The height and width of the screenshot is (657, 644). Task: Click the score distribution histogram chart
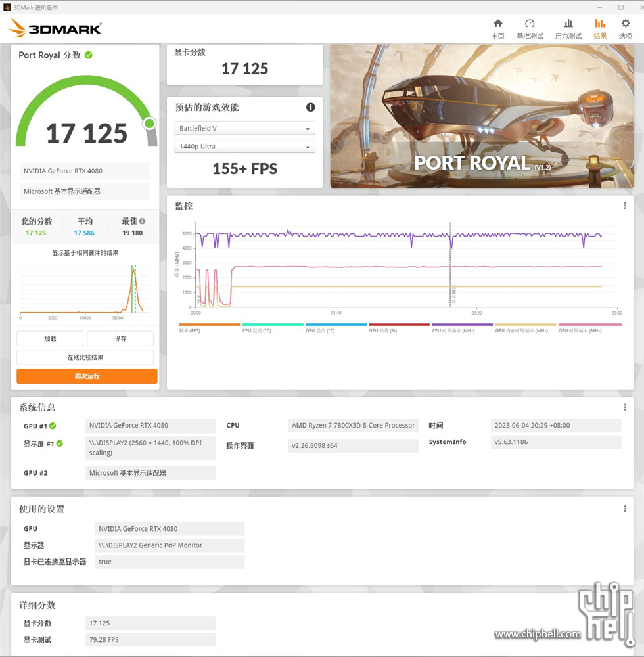pos(85,291)
